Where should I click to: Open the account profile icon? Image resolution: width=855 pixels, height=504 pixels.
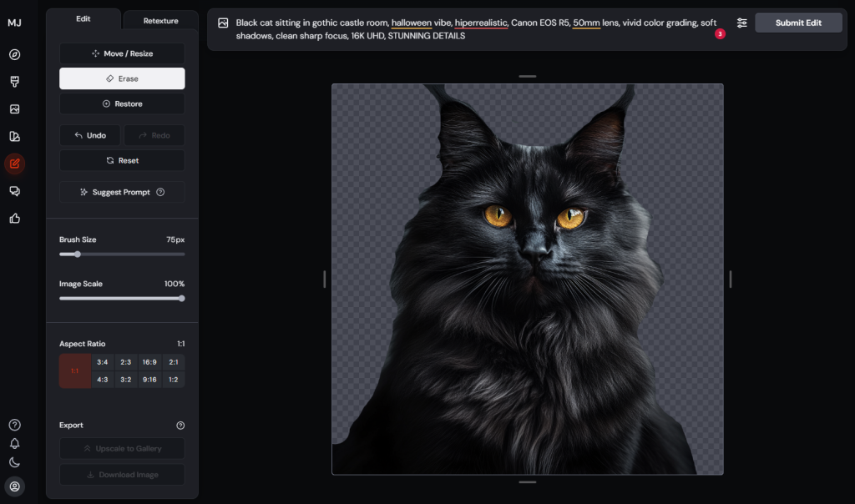[14, 486]
